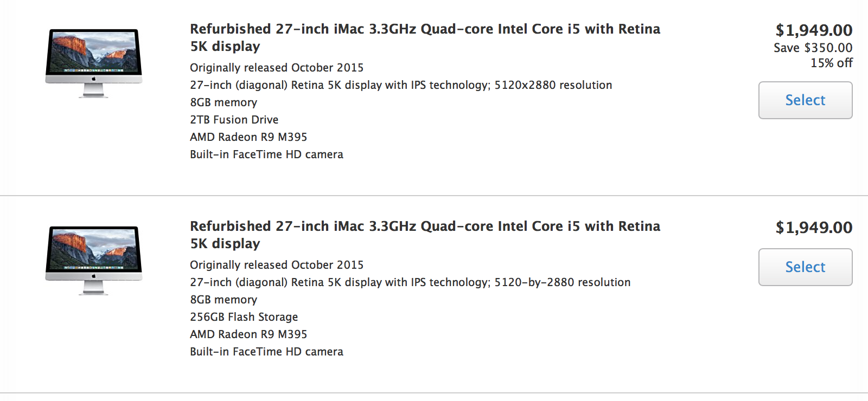Click 8GB memory under the 2TB Fusion iMac
868x401 pixels.
pos(224,102)
